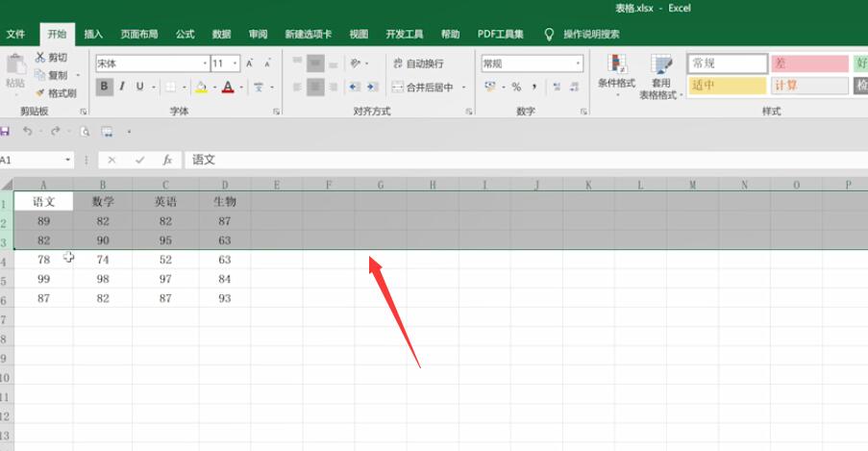Apply percent style with the % icon
The height and width of the screenshot is (451, 868).
tap(516, 87)
